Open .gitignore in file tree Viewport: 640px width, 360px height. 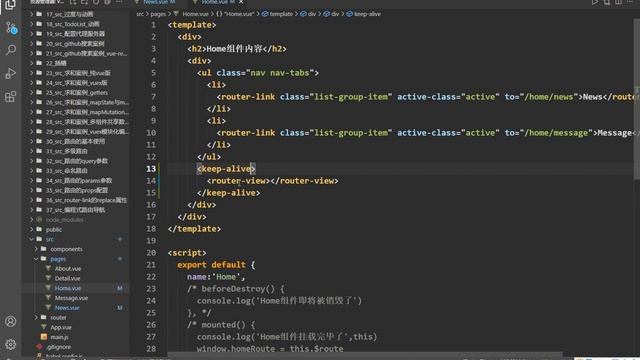pyautogui.click(x=58, y=347)
